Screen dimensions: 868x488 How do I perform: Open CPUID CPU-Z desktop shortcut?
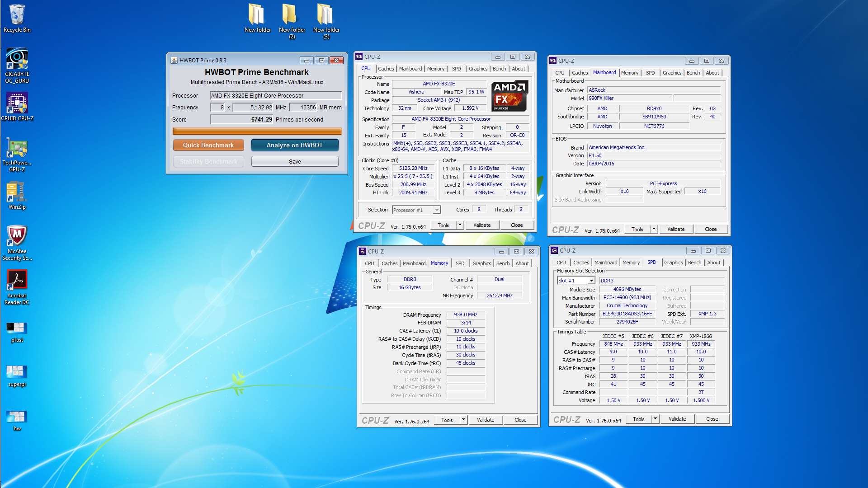coord(17,107)
